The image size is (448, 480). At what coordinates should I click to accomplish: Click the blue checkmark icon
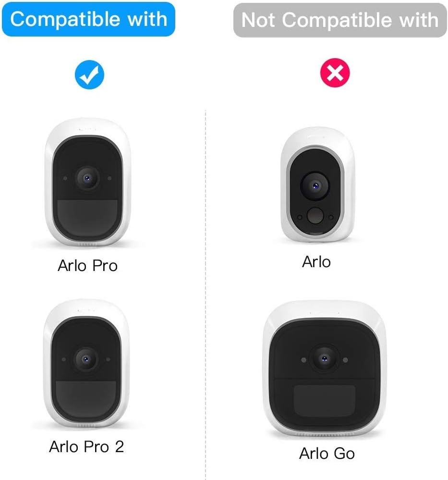click(89, 74)
